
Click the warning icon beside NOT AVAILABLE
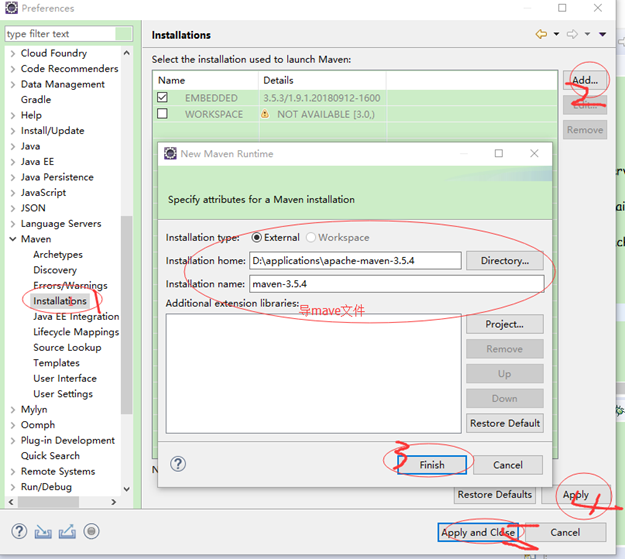click(265, 114)
